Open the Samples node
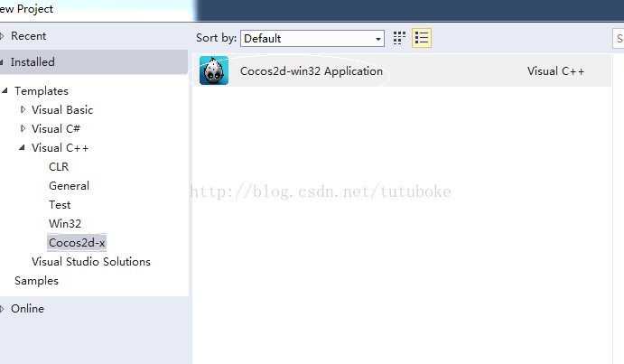Image resolution: width=624 pixels, height=364 pixels. click(x=37, y=281)
